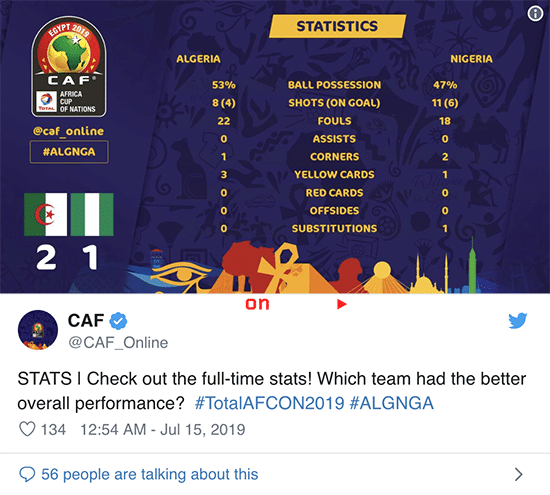Expand the conversation with the right chevron
The image size is (550, 495).
pyautogui.click(x=518, y=474)
